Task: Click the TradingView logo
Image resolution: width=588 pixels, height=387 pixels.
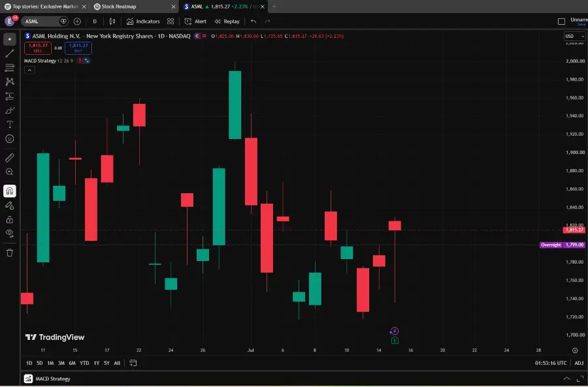Action: coord(55,337)
